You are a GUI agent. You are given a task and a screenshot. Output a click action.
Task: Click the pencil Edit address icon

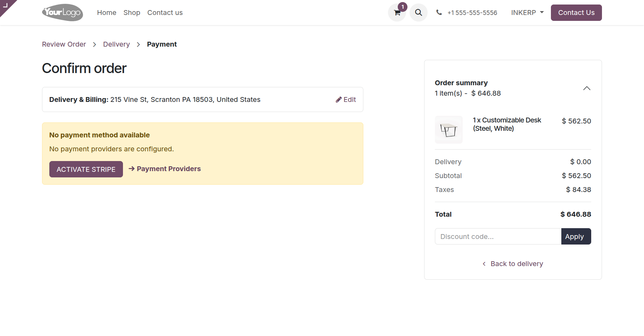[x=339, y=100]
